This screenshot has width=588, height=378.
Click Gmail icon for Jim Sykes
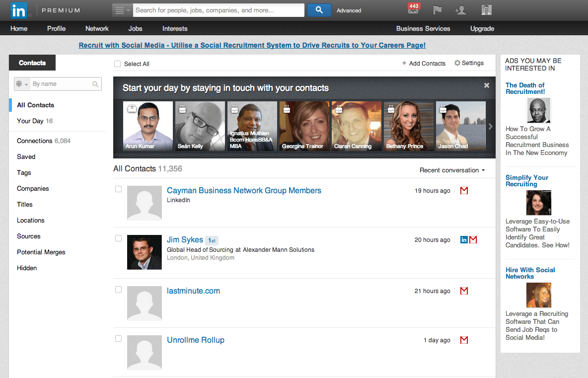point(473,239)
